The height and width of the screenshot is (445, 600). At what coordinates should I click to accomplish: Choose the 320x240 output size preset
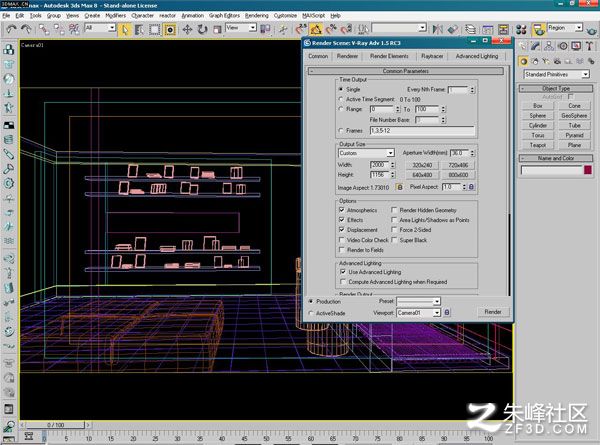422,165
